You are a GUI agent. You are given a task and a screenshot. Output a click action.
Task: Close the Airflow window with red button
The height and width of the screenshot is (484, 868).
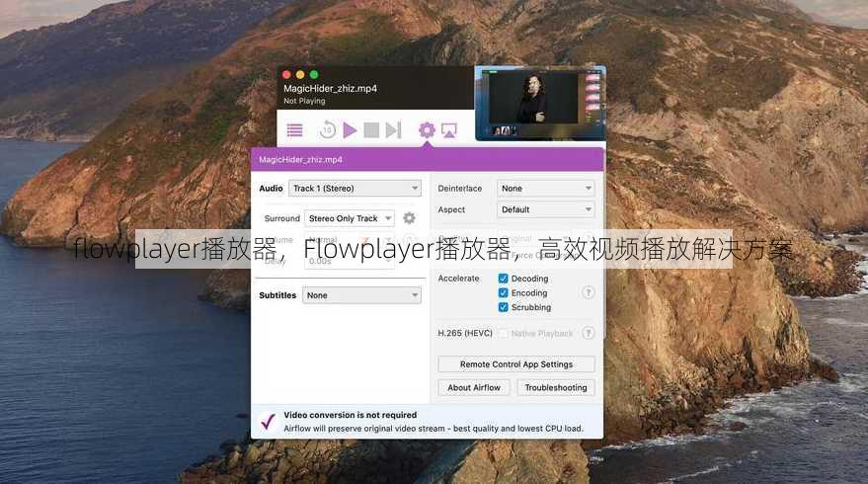(286, 75)
